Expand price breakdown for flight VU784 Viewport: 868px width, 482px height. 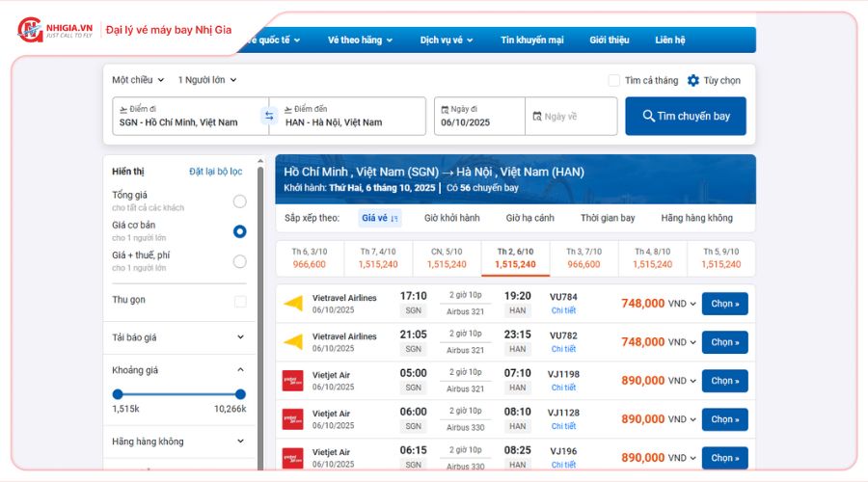pos(692,304)
